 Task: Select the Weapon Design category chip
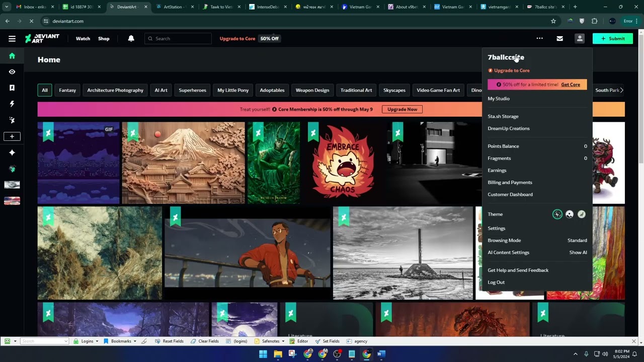click(x=312, y=90)
